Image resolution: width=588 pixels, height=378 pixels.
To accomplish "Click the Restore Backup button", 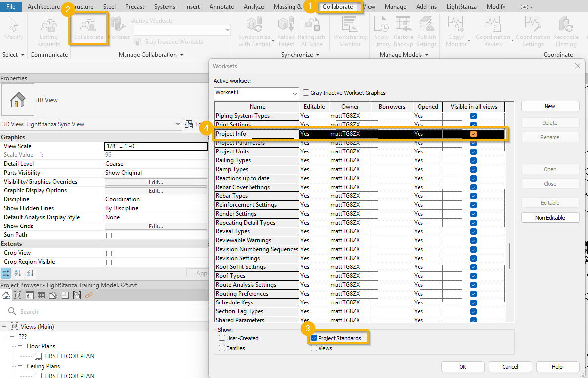I will coord(403,32).
